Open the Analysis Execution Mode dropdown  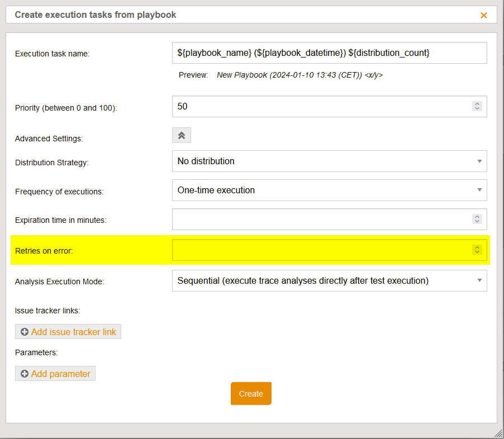[329, 280]
